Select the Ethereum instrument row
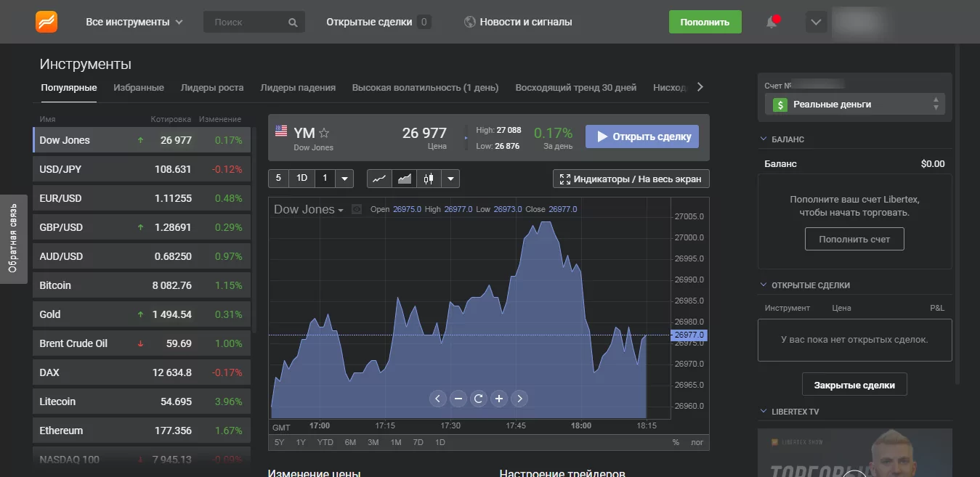 click(142, 431)
